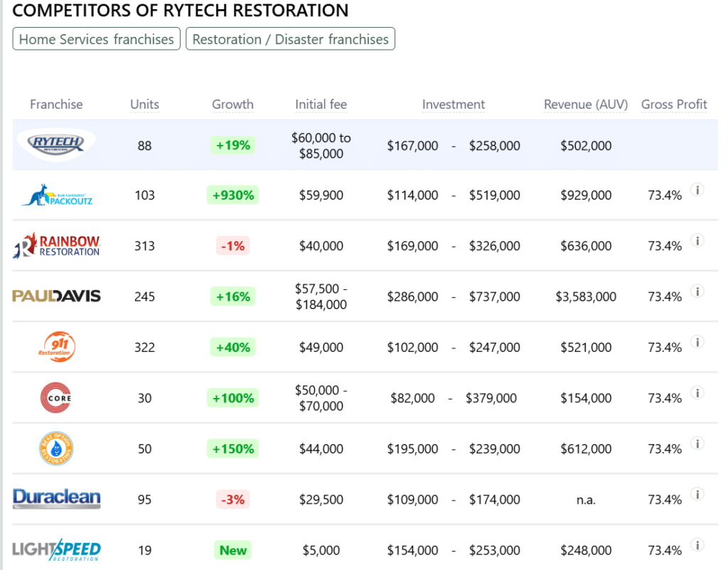Open the Best Option Restoration logo
The image size is (728, 570).
coord(56,448)
